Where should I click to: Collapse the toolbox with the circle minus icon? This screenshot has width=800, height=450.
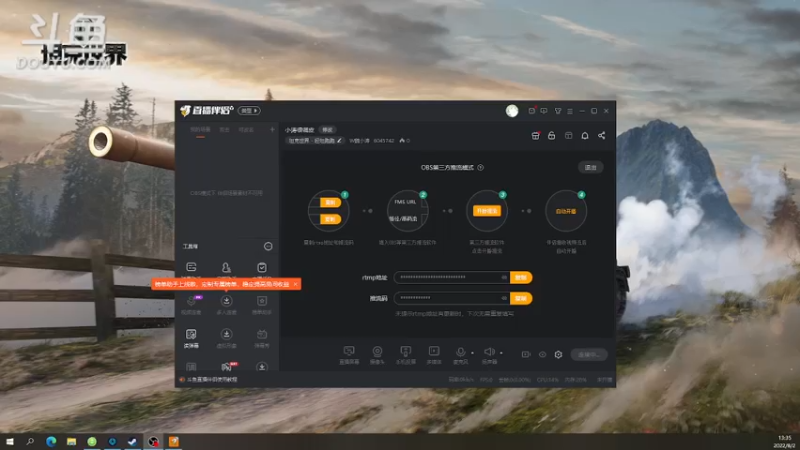[268, 246]
